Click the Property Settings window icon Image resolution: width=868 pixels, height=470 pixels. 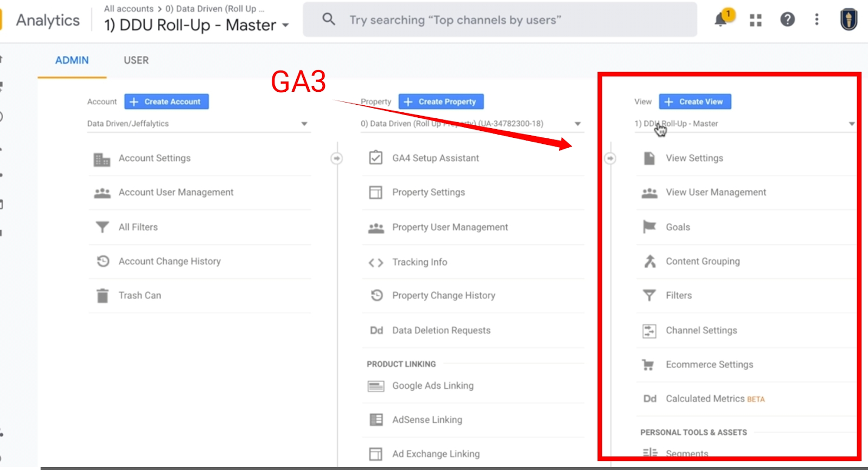tap(375, 192)
